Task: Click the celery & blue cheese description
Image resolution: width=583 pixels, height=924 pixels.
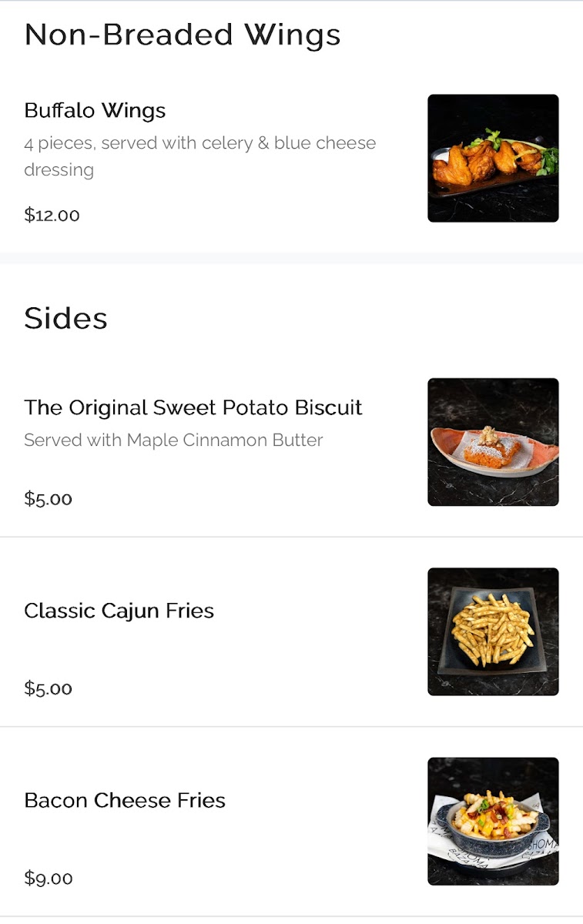Action: (199, 143)
